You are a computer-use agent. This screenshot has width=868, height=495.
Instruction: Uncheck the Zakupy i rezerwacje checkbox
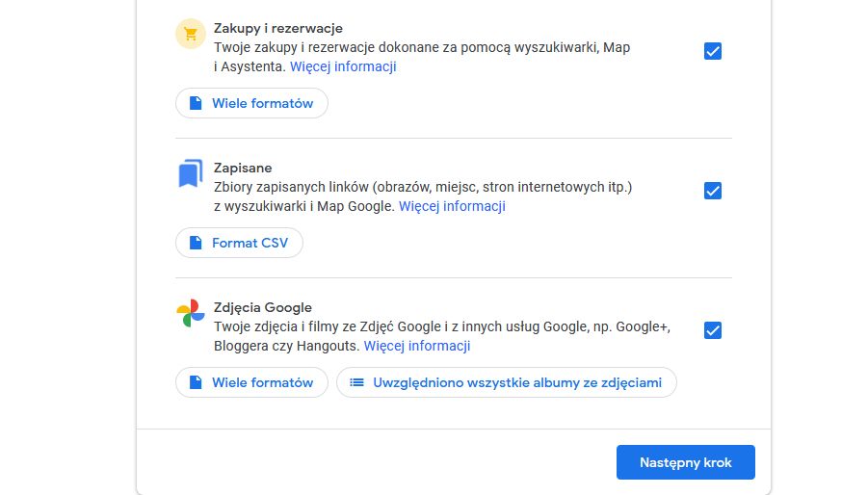click(x=713, y=51)
